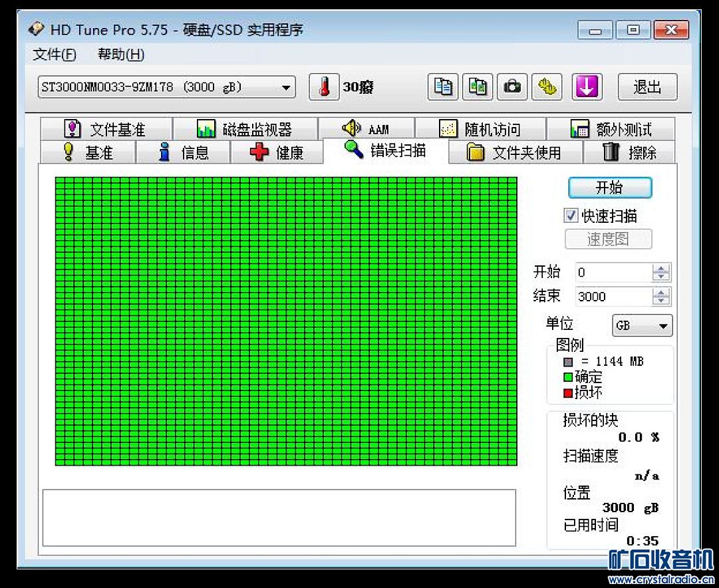Increase the 开始 value with up arrow
This screenshot has width=719, height=588.
[660, 268]
